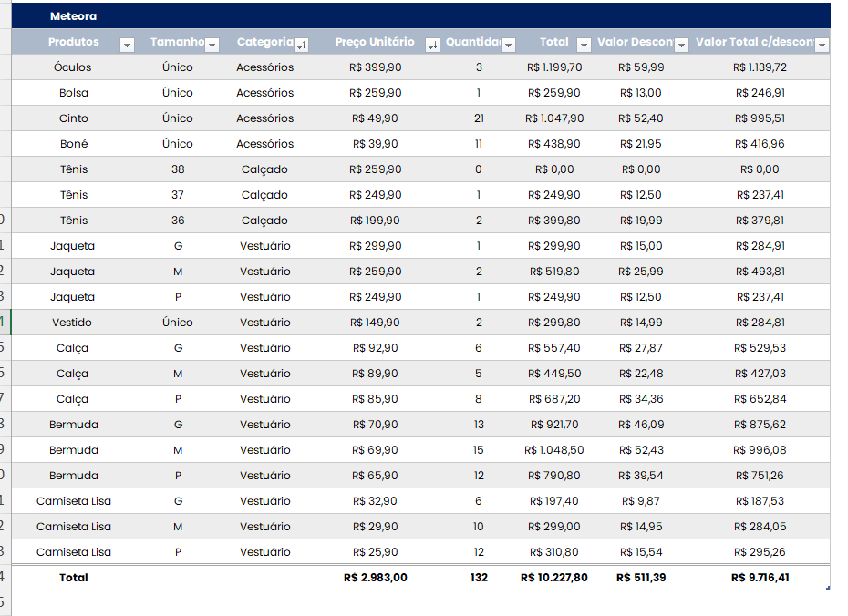Select discount cell R$ 9,87

click(641, 501)
